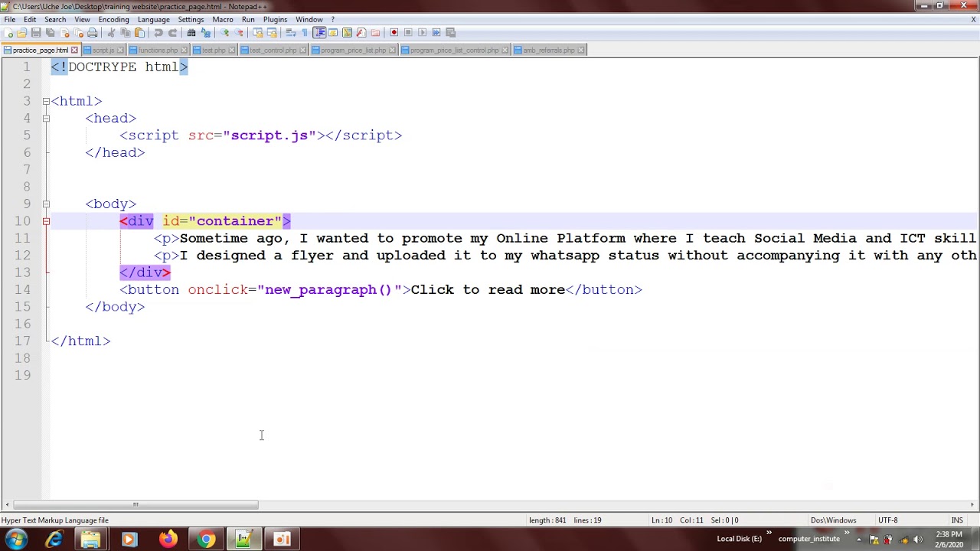This screenshot has width=980, height=551.
Task: Open the File menu
Action: click(x=10, y=19)
